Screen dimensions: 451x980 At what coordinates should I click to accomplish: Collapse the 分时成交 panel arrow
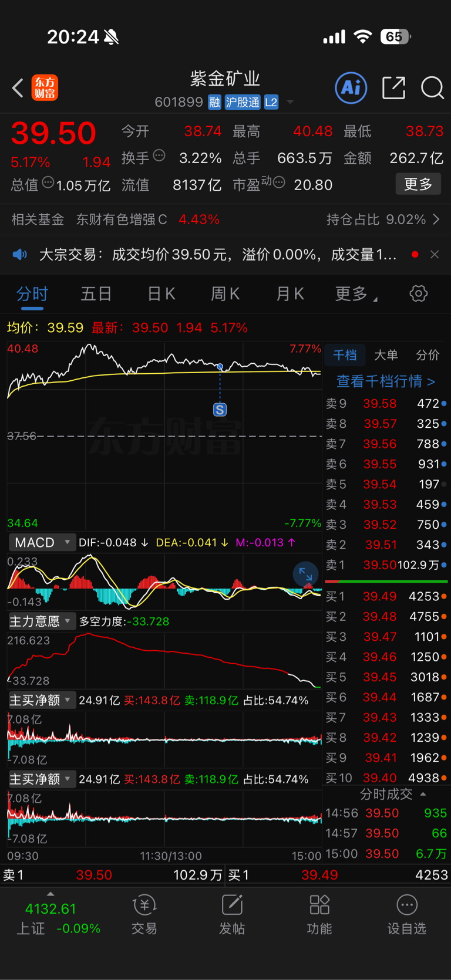423,794
